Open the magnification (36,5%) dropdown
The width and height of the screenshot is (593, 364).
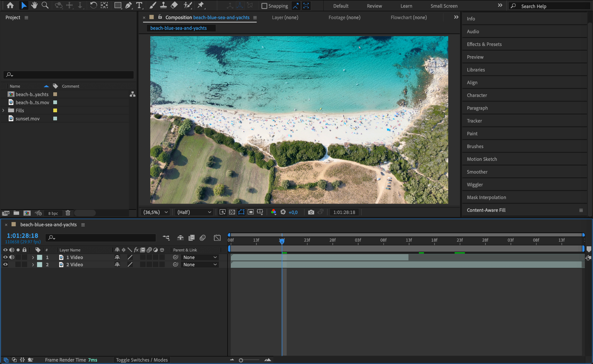(x=156, y=212)
